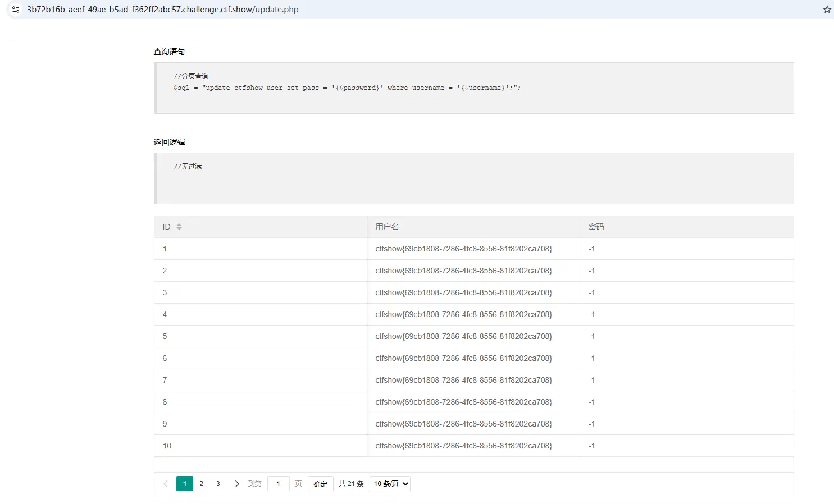Bookmark this page with the star icon
This screenshot has width=834, height=504.
click(827, 10)
